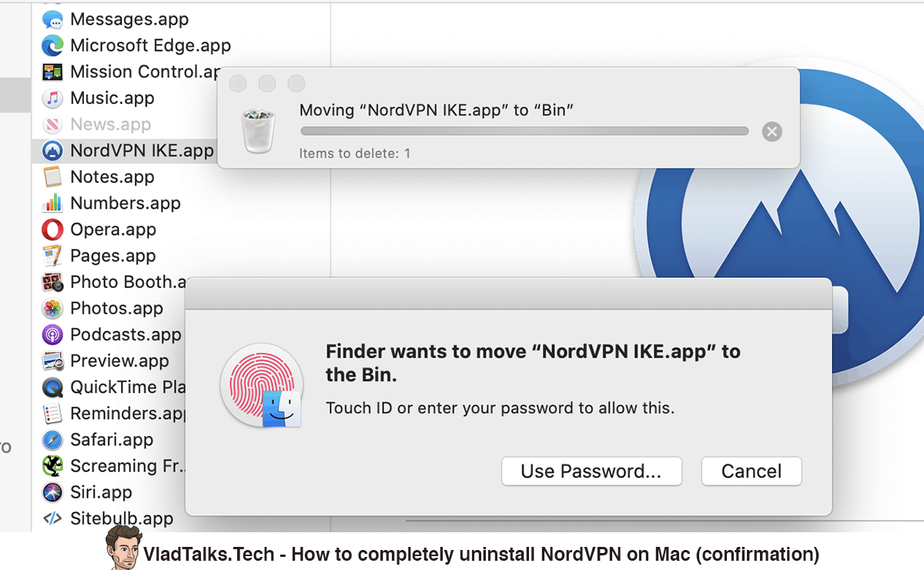Click the Touch ID fingerprint icon
The height and width of the screenshot is (570, 924).
[x=260, y=386]
